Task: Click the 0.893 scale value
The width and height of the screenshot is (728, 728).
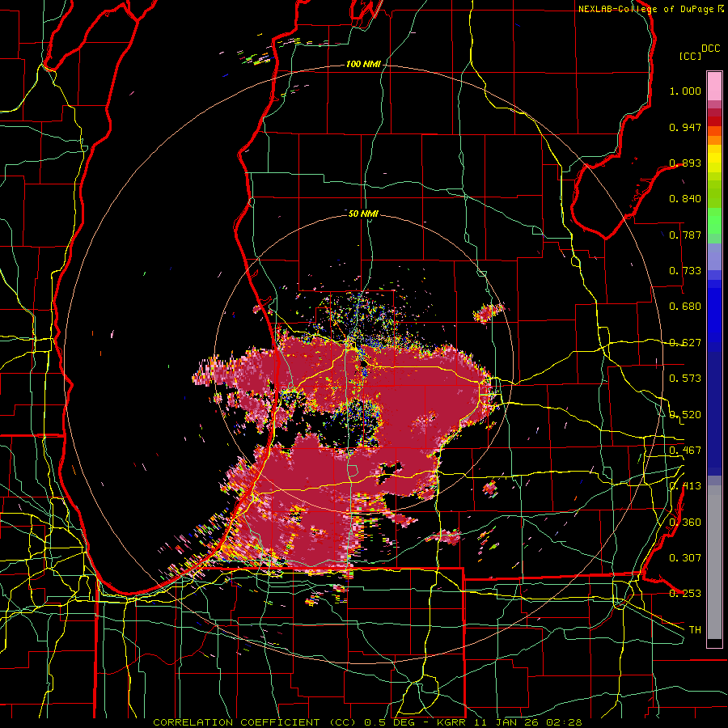Action: pos(685,163)
